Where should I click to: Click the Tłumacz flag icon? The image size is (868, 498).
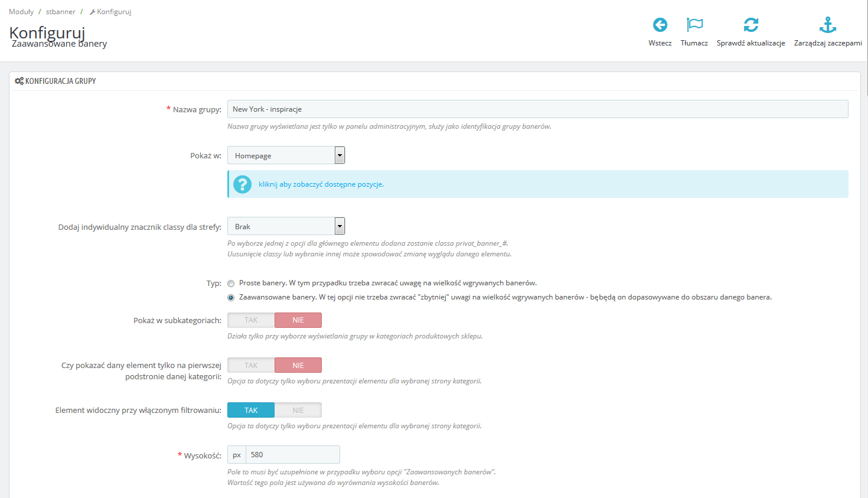[694, 25]
